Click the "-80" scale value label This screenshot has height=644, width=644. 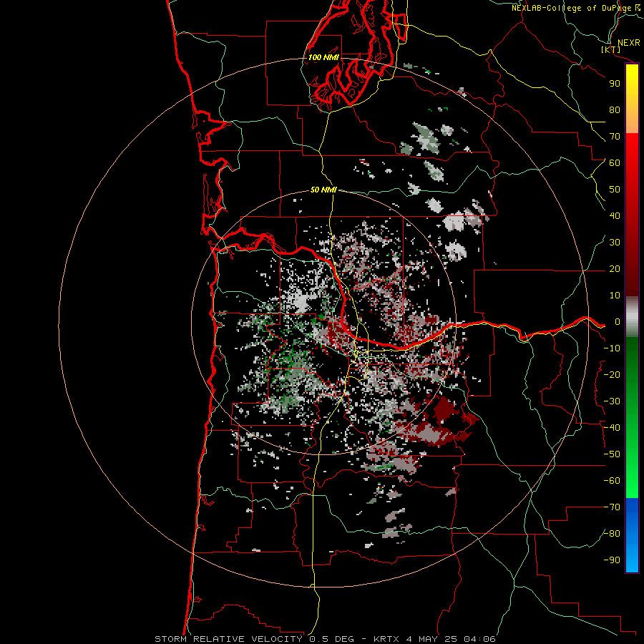[612, 534]
